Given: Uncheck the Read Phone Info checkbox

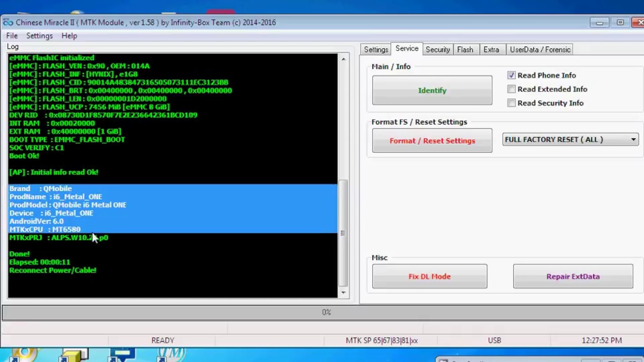Looking at the screenshot, I should [512, 75].
